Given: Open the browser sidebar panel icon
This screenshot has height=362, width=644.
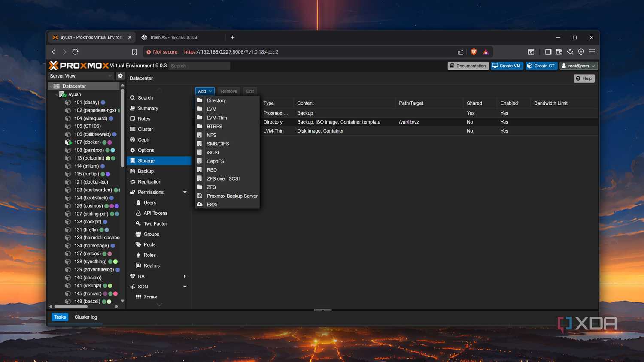Looking at the screenshot, I should [x=548, y=52].
